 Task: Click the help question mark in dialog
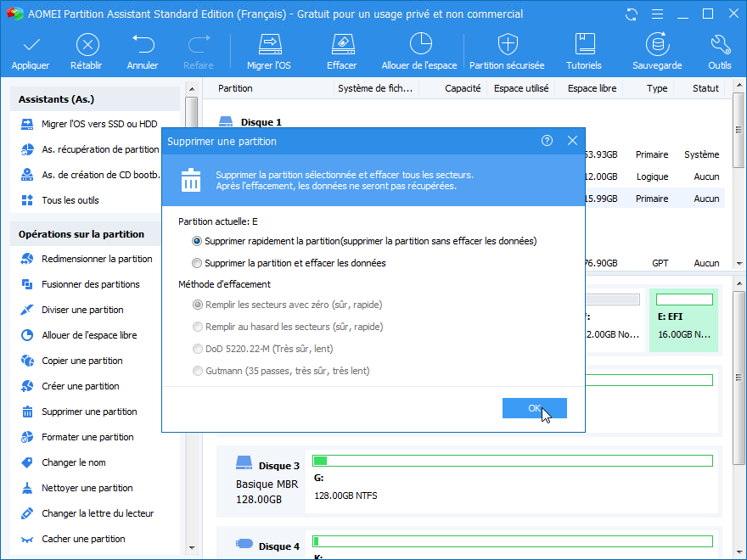pos(547,141)
